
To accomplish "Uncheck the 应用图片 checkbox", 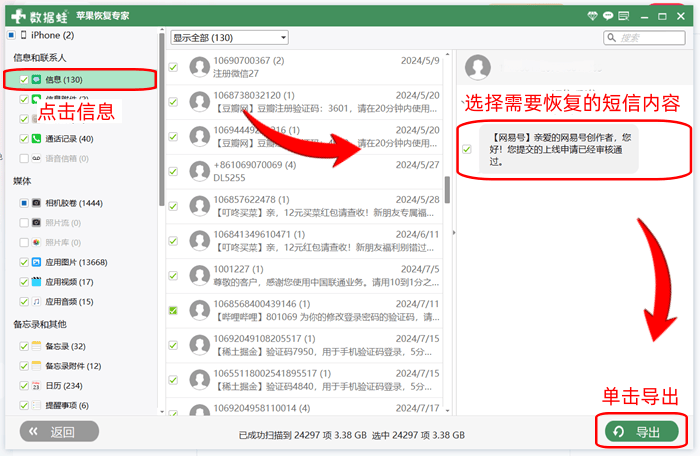I will coord(23,262).
